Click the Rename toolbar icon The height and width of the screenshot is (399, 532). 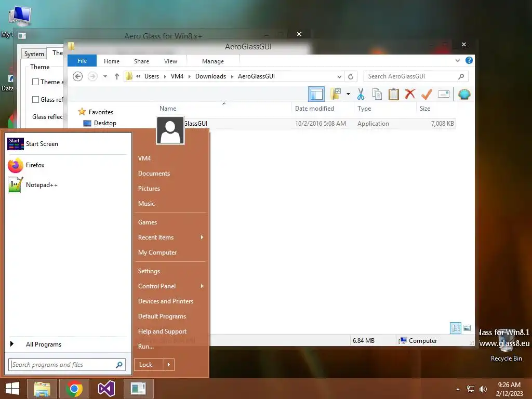444,94
